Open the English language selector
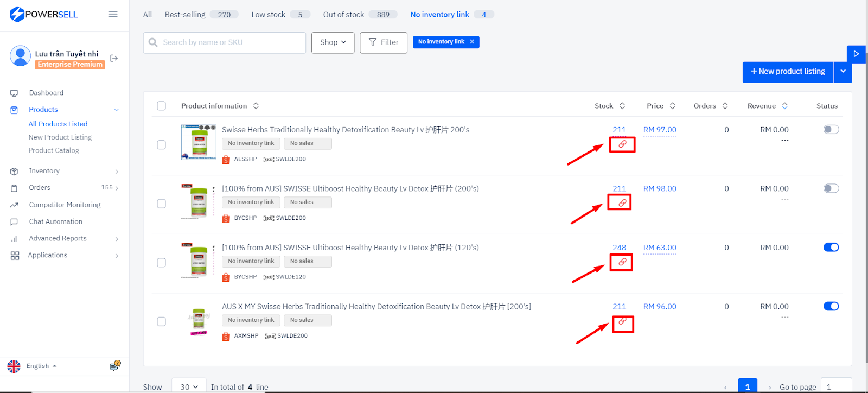 pyautogui.click(x=41, y=366)
